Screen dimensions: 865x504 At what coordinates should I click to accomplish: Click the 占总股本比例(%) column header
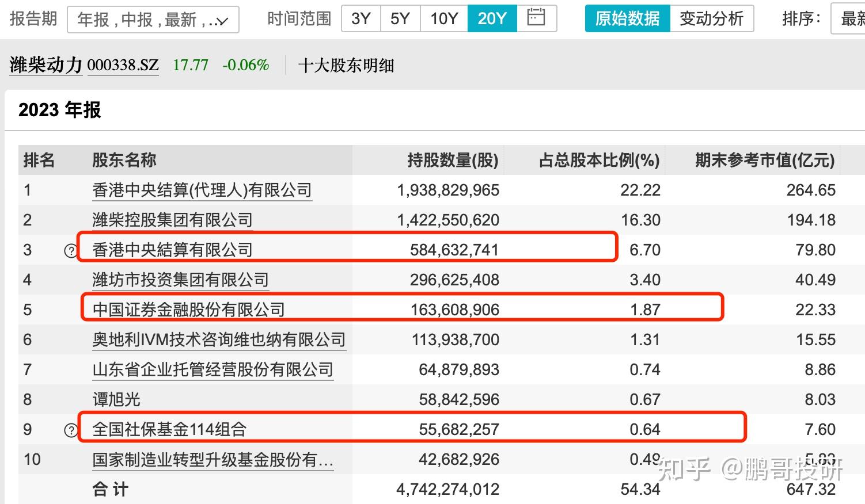599,161
